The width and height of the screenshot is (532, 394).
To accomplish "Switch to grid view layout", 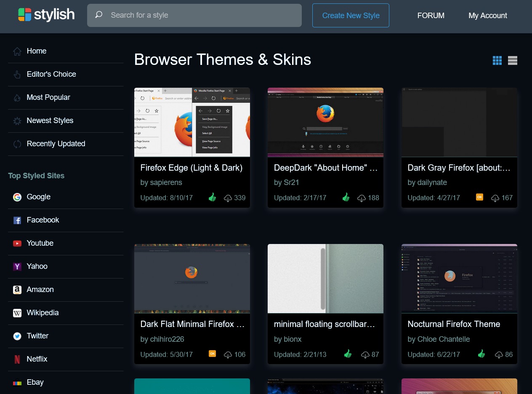I will [x=497, y=61].
